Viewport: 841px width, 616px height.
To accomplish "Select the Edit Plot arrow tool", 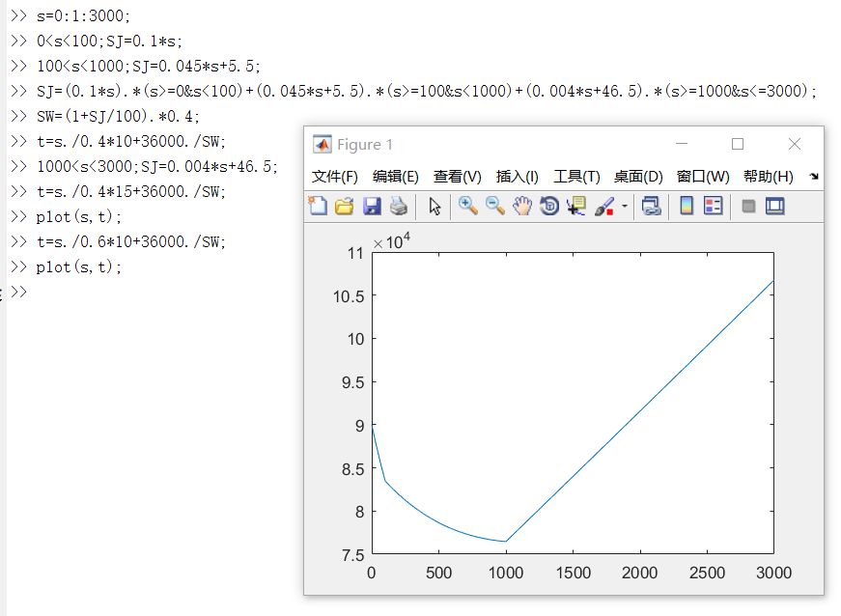I will pos(435,206).
